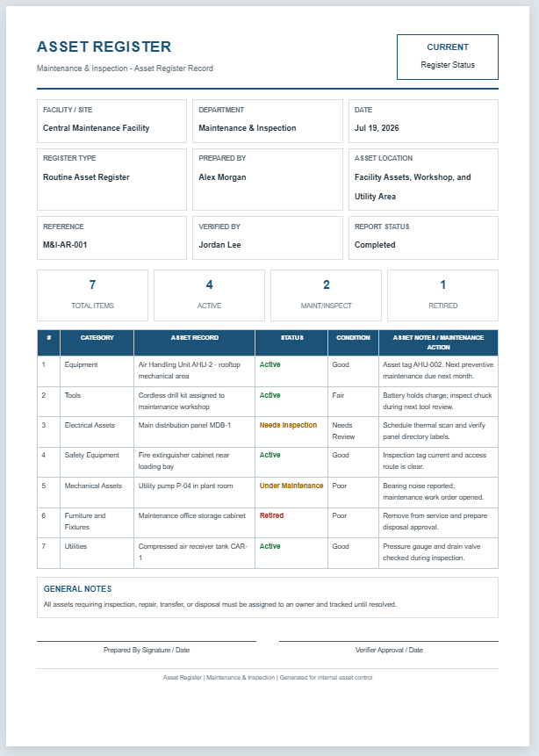Screen dimensions: 539x756
Task: Click 'Fire extinguisher cabinet' asset record
Action: (194, 462)
